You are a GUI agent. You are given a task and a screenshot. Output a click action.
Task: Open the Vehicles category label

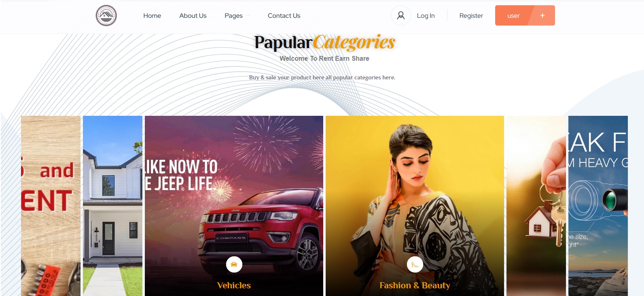(x=234, y=285)
